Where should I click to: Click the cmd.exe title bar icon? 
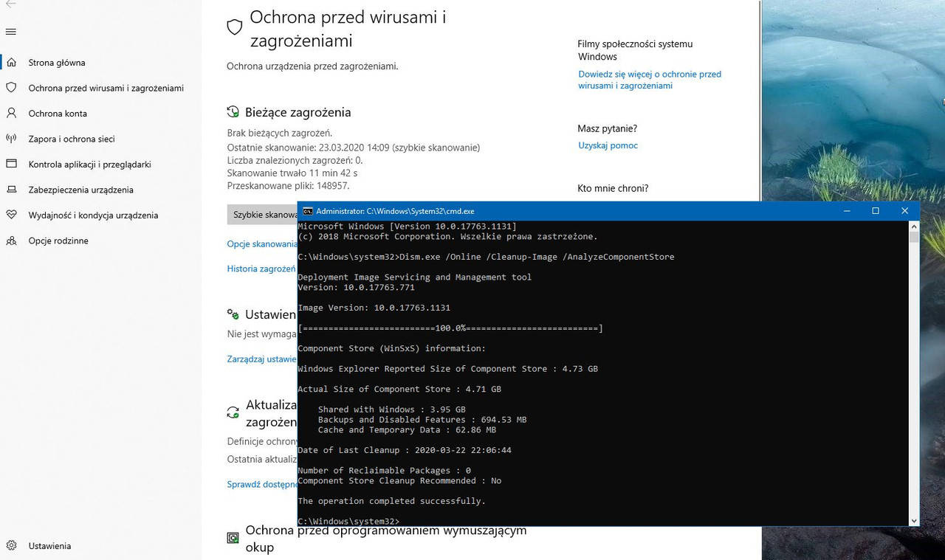308,211
